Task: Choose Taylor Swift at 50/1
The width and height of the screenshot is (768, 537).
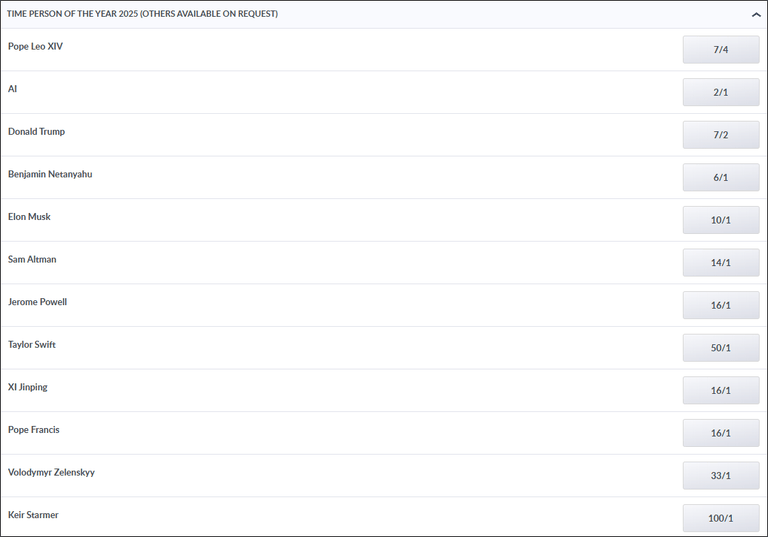Action: tap(721, 348)
